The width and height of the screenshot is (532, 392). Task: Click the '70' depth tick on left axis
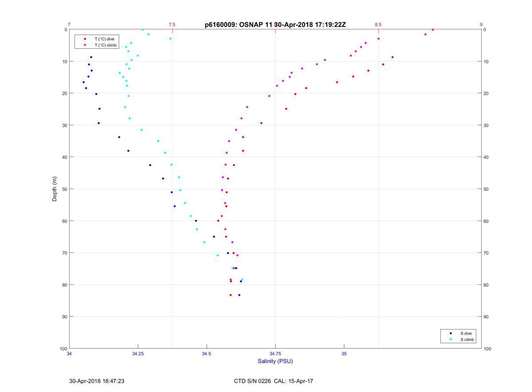pos(64,253)
